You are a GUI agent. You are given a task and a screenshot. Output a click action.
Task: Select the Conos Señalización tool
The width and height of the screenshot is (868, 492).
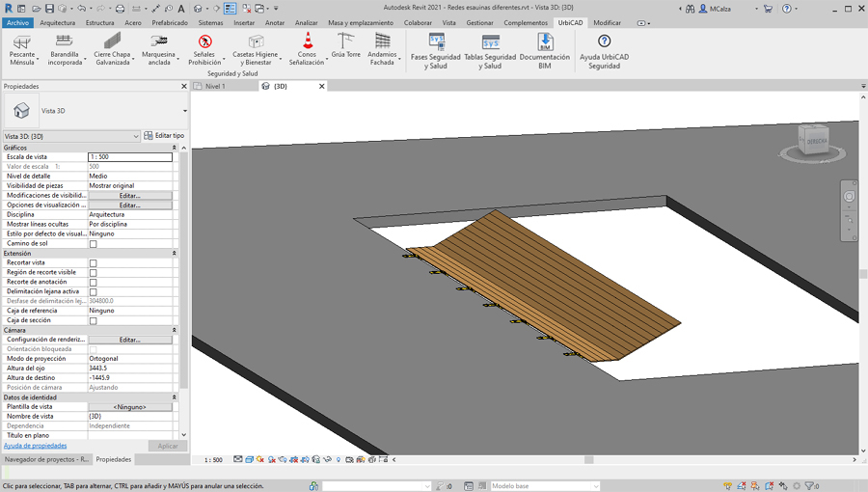click(x=307, y=41)
